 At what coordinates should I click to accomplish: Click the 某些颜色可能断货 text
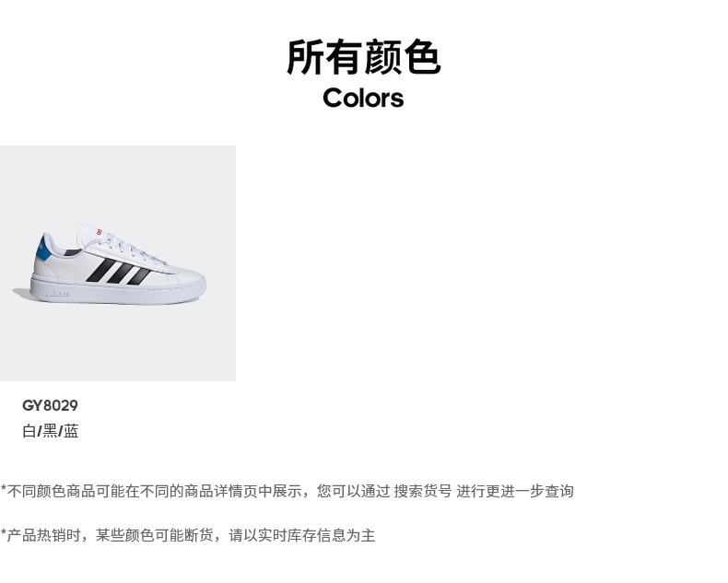pos(154,535)
